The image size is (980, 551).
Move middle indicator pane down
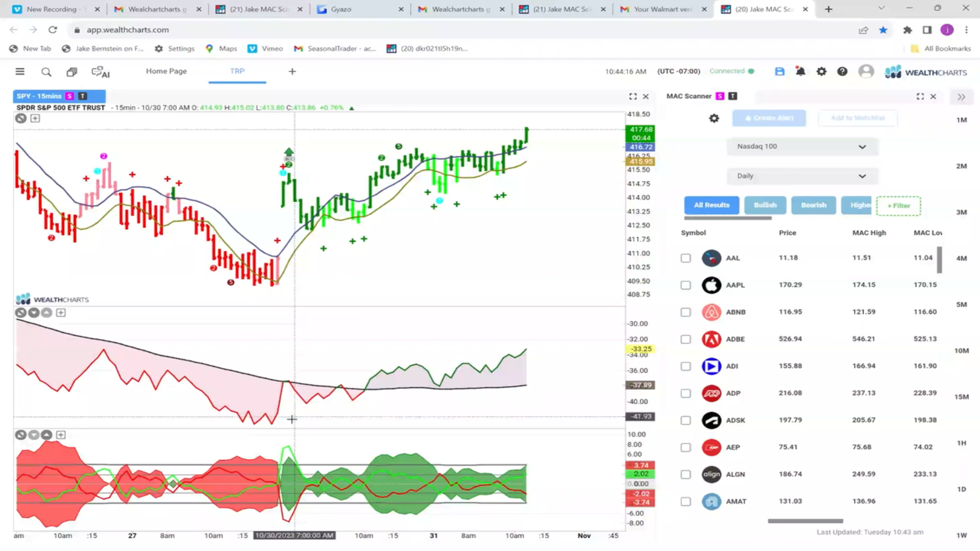click(x=34, y=313)
